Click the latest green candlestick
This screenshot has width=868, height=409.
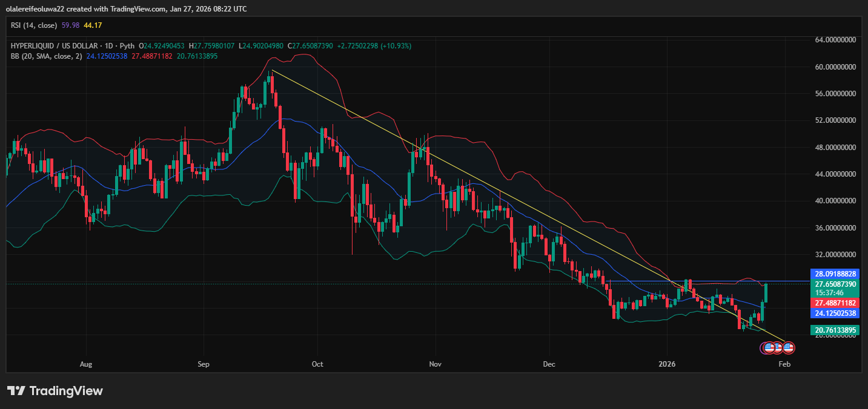pyautogui.click(x=766, y=293)
